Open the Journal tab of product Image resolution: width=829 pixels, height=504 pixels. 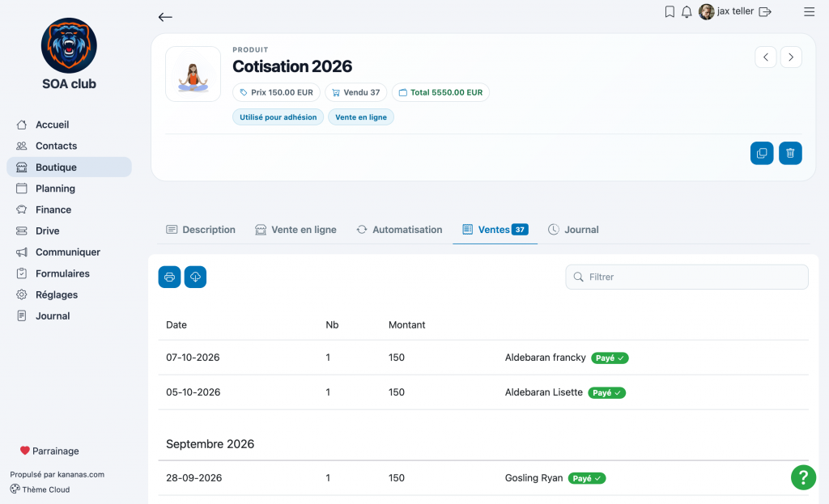(574, 230)
